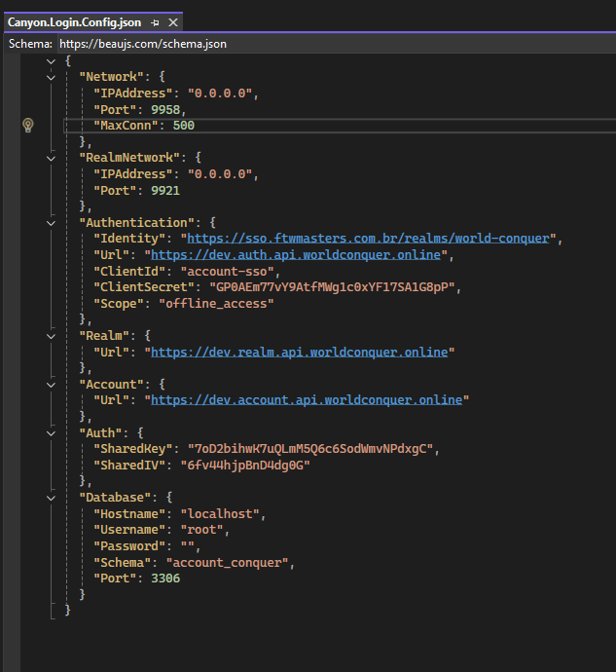Click the lightbulb quick actions icon
This screenshot has height=672, width=616.
28,125
